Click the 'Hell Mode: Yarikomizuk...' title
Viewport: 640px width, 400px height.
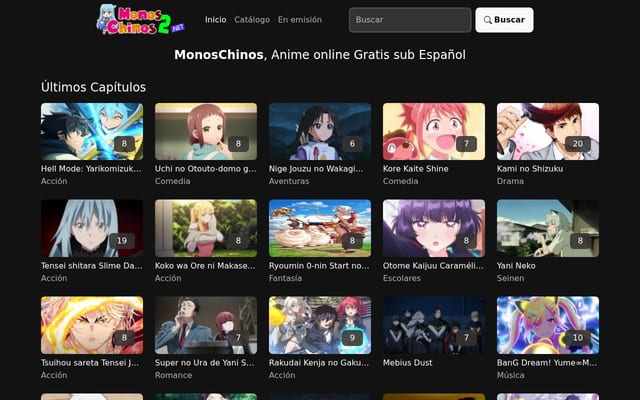[91, 169]
